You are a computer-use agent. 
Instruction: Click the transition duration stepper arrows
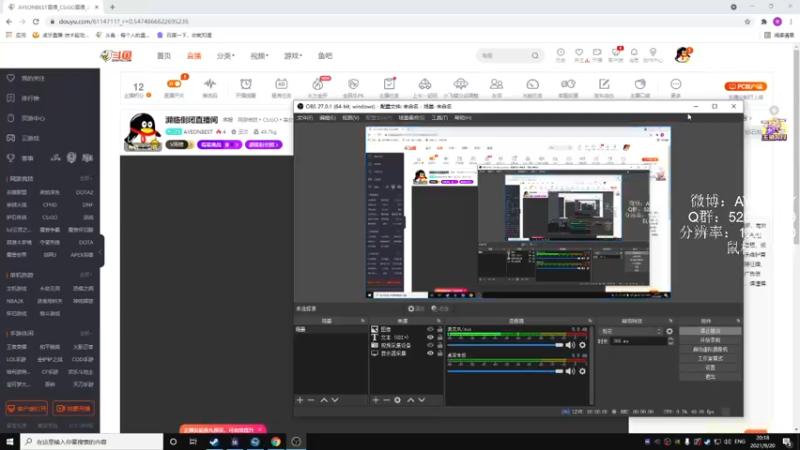coord(670,341)
